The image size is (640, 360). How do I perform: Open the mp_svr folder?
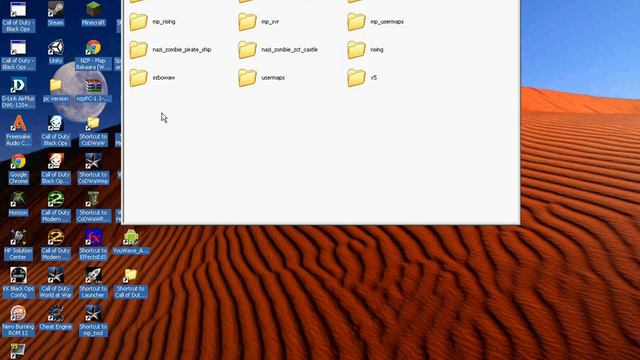[259, 22]
